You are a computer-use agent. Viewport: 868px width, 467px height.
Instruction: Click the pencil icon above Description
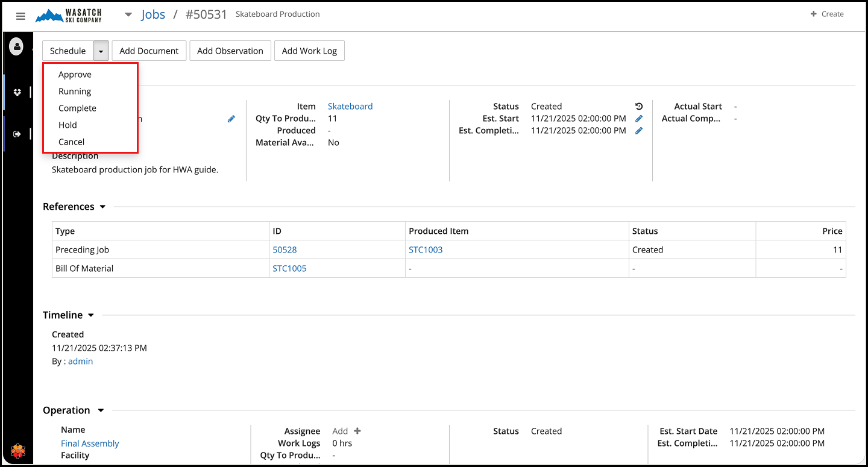(231, 119)
